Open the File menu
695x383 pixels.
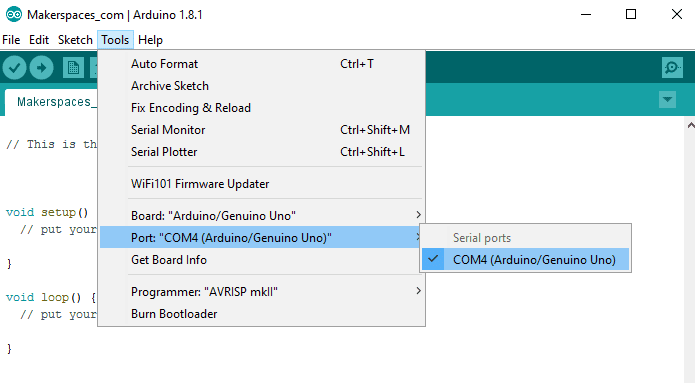pyautogui.click(x=11, y=40)
